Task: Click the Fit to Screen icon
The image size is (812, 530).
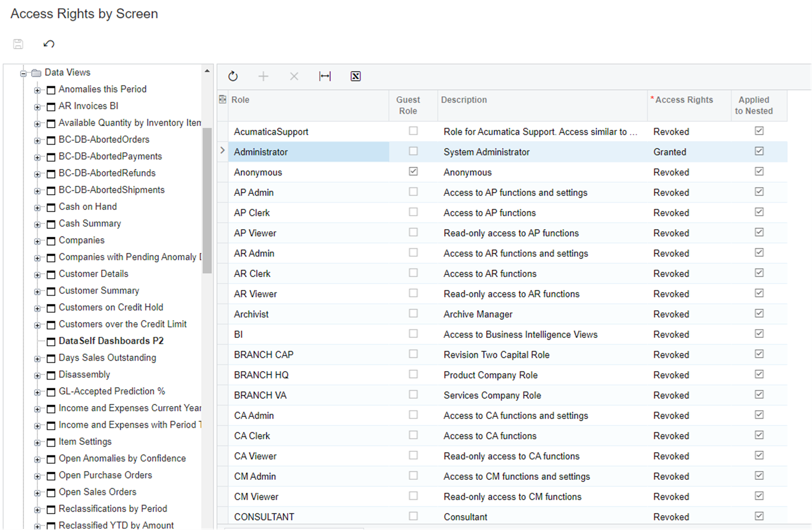Action: point(325,77)
